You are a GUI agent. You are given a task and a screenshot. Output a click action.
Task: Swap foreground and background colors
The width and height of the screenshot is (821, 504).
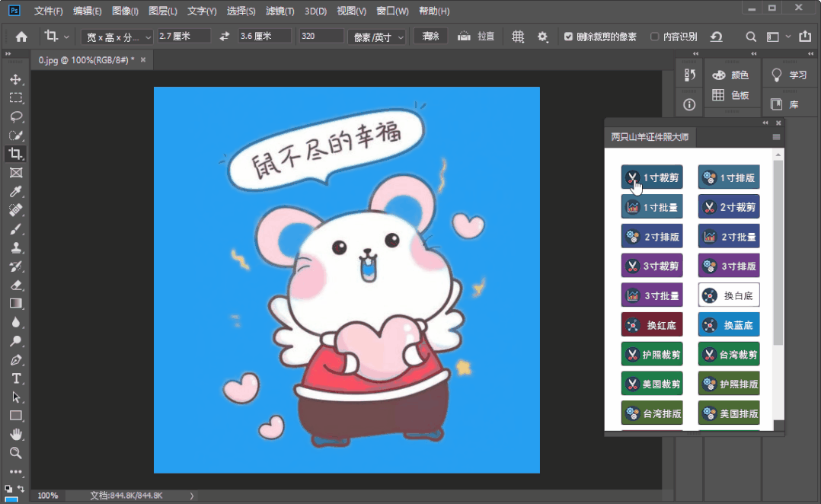pyautogui.click(x=21, y=488)
